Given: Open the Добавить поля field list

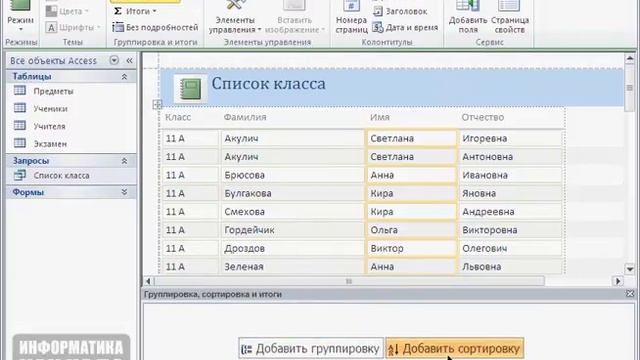Looking at the screenshot, I should point(468,18).
